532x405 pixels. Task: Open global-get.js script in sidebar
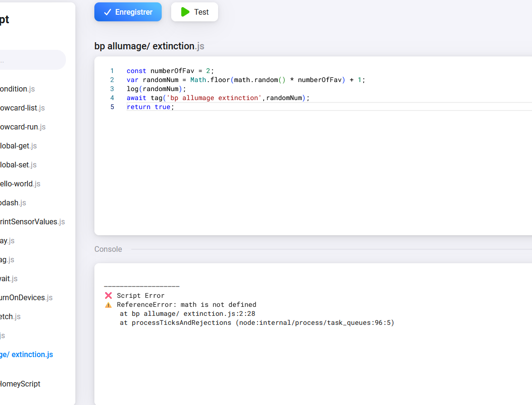tap(18, 146)
